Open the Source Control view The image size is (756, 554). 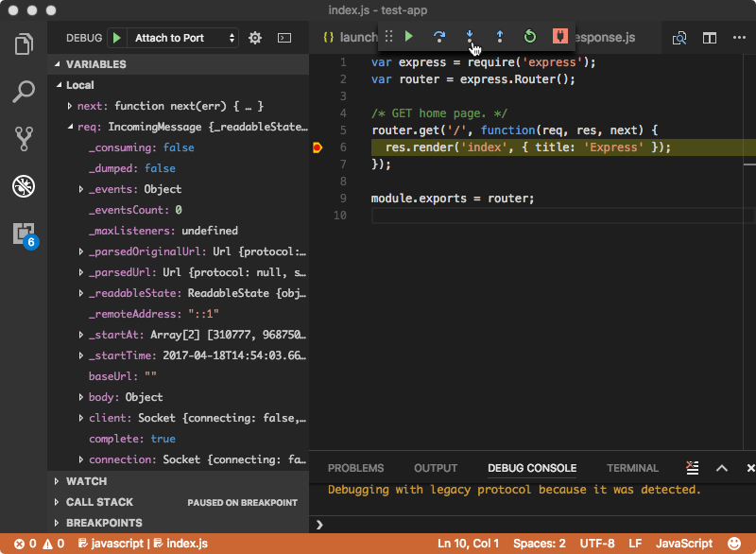tap(24, 139)
